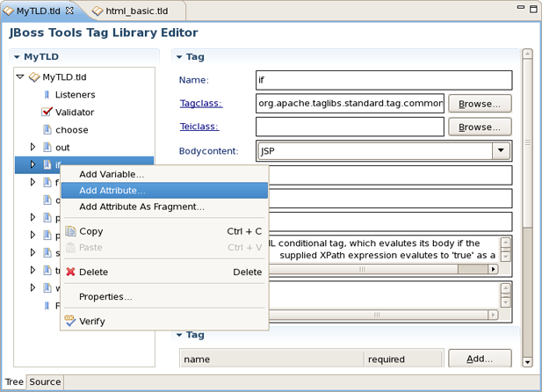The width and height of the screenshot is (542, 392).
Task: Collapse the lower Tag section
Action: pos(179,335)
